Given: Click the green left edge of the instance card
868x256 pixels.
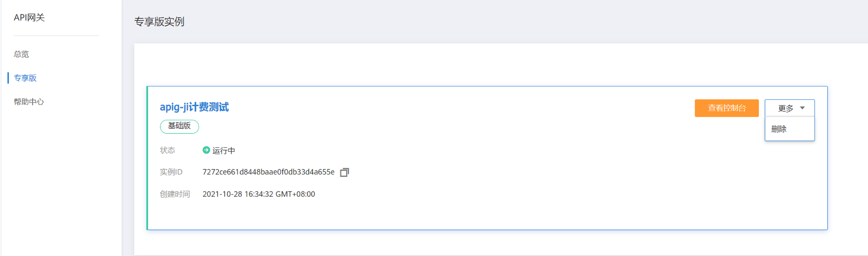Looking at the screenshot, I should pyautogui.click(x=147, y=158).
